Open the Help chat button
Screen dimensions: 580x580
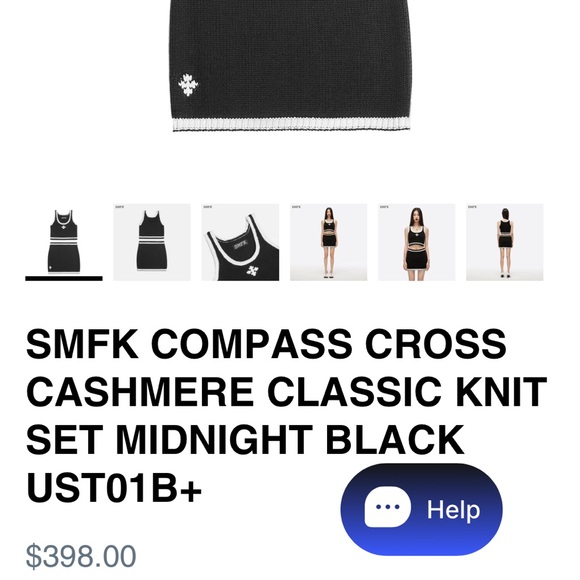tap(421, 509)
